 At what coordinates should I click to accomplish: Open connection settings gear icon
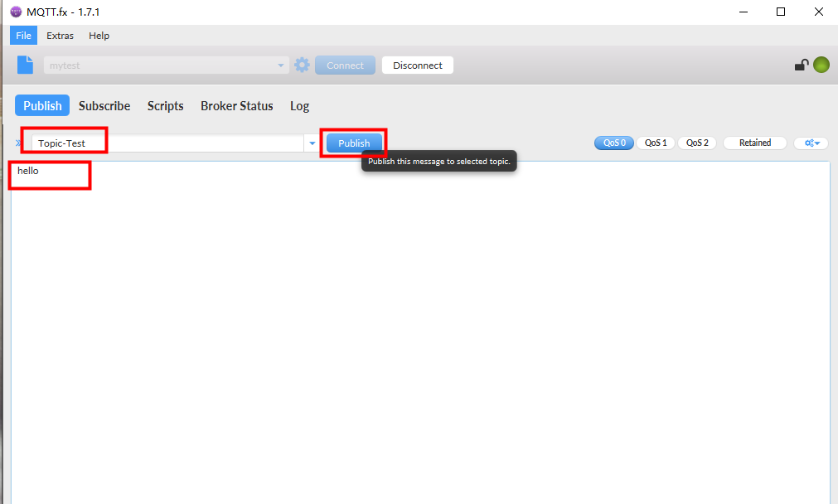(302, 65)
